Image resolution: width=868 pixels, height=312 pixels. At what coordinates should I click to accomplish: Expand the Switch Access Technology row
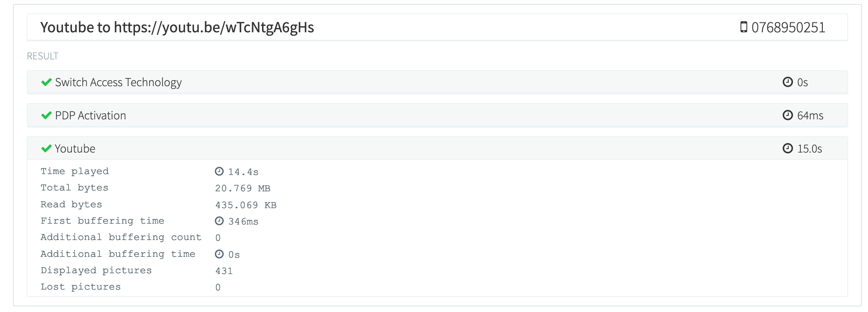[119, 82]
